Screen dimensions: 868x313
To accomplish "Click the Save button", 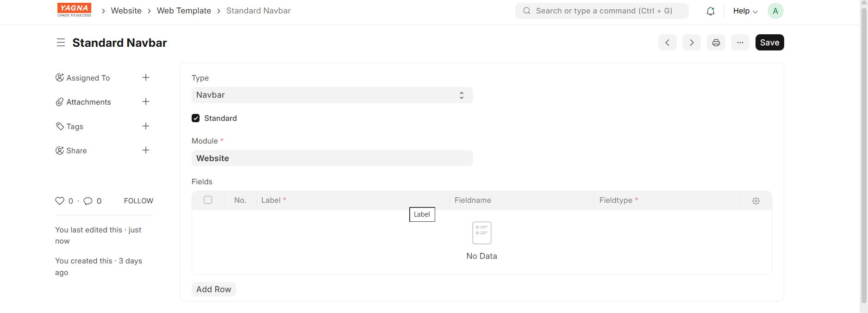I will (769, 43).
